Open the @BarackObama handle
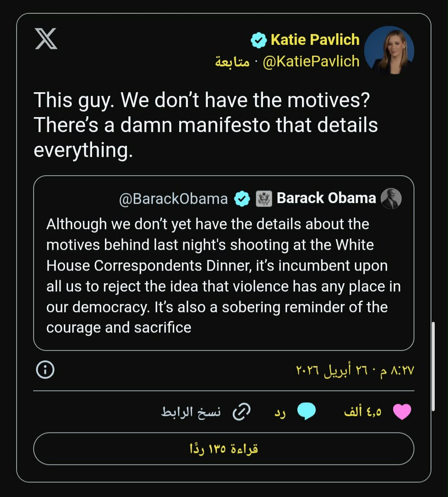 173,199
